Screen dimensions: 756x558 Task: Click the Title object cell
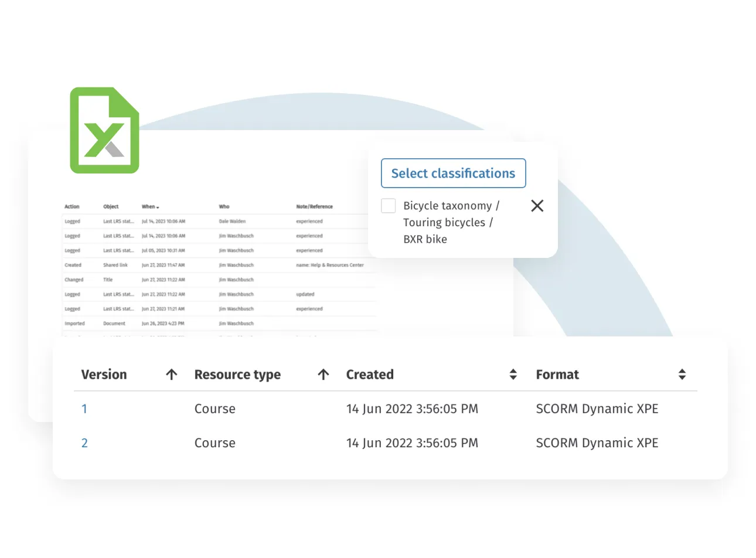108,280
